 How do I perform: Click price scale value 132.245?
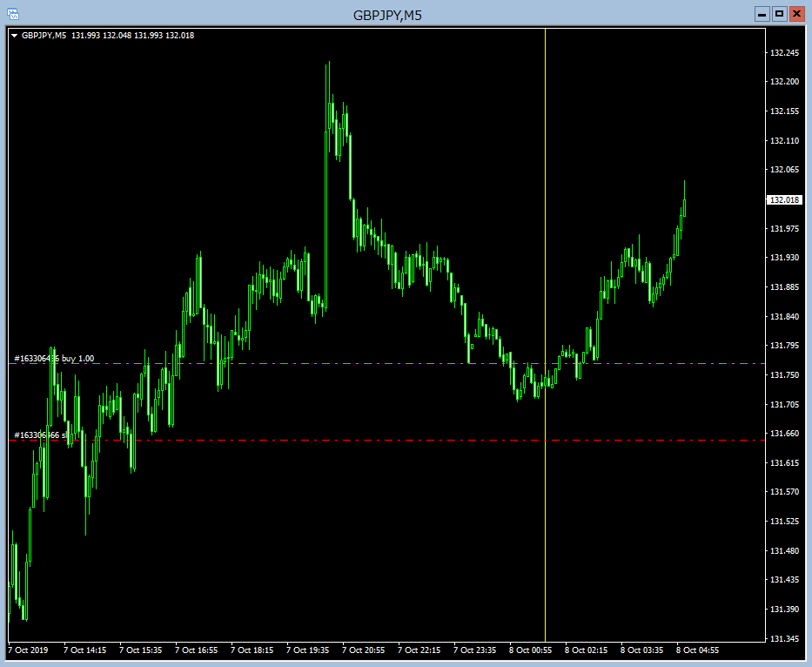(x=784, y=53)
